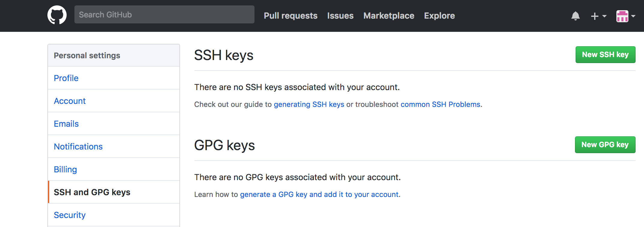Open Explore in top navigation
644x227 pixels.
[439, 16]
